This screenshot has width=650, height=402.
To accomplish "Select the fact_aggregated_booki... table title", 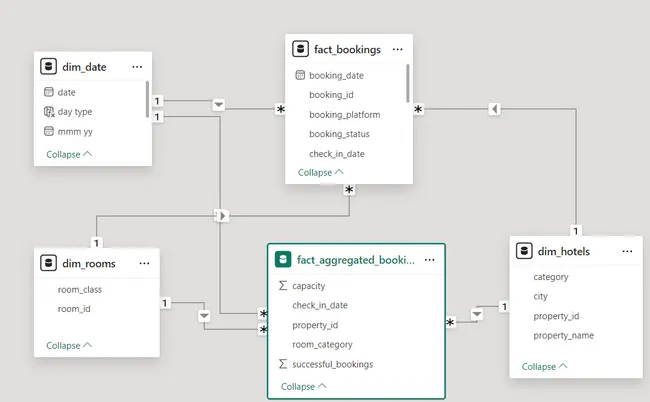I will [x=356, y=260].
